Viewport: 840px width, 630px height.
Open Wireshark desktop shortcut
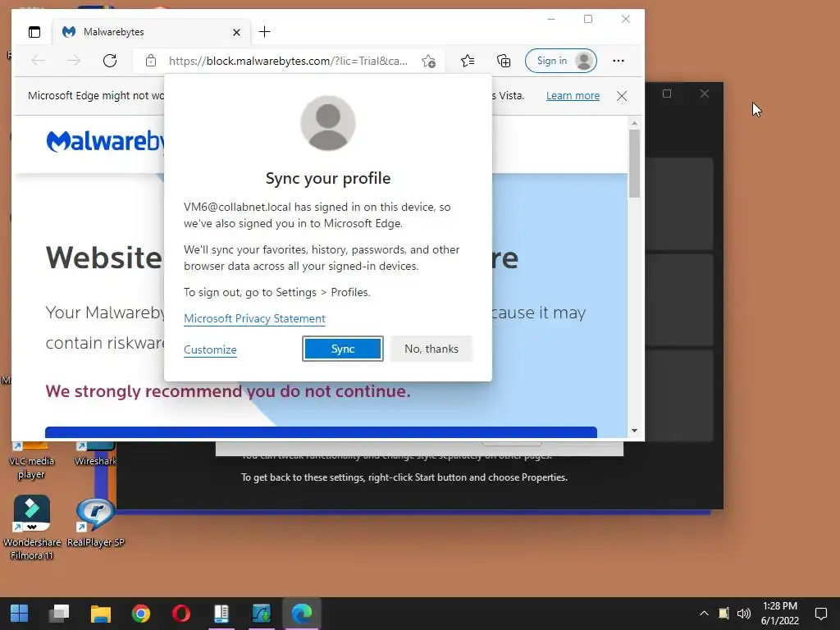(x=95, y=454)
